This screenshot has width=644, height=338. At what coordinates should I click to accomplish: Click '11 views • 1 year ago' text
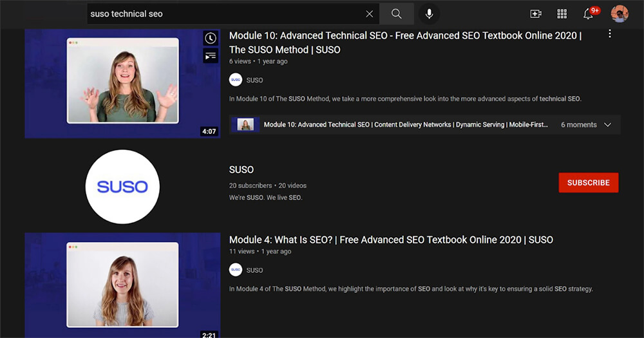[x=260, y=251]
